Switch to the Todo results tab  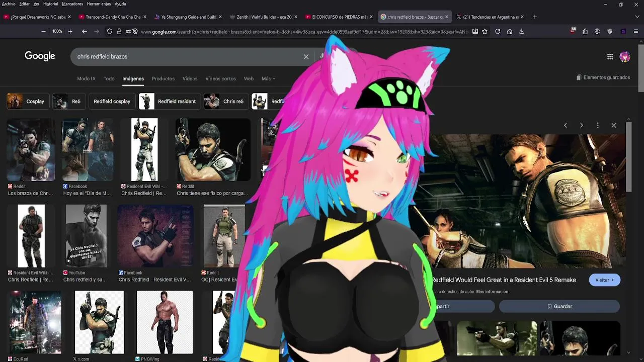coord(109,78)
